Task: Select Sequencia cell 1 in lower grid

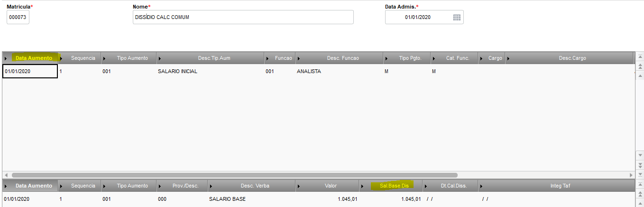Action: coord(79,199)
